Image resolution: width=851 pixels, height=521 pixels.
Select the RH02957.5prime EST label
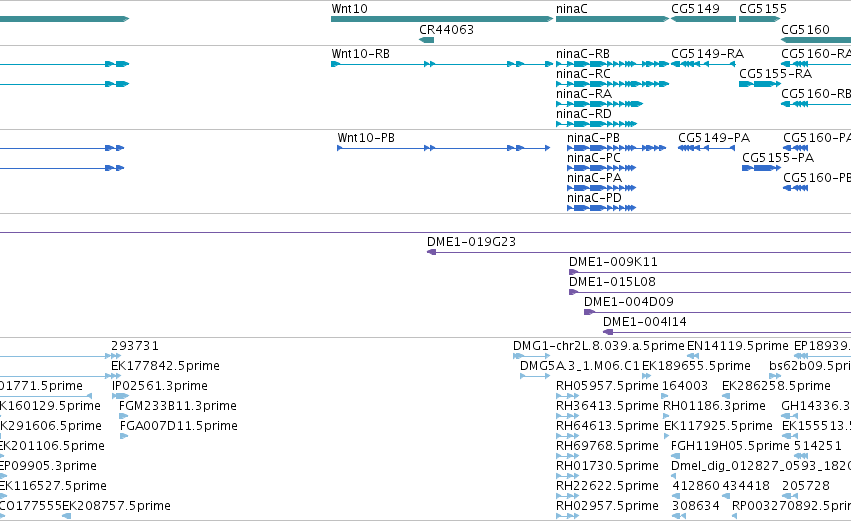[607, 506]
